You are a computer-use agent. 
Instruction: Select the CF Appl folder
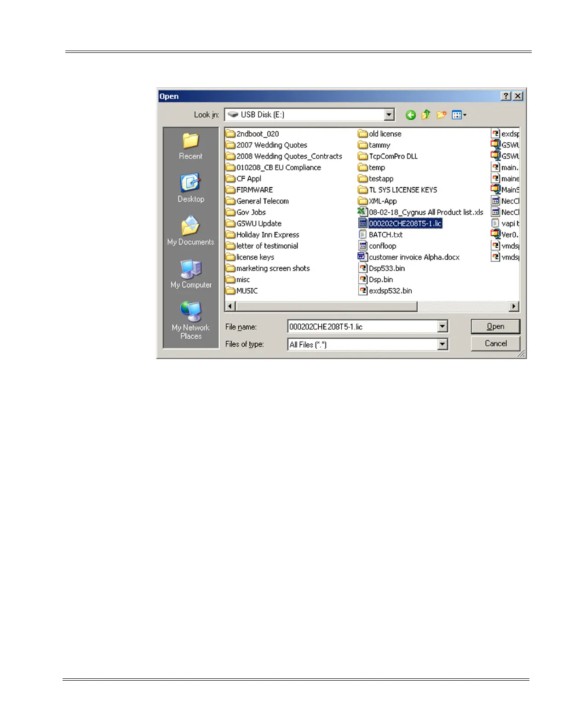243,179
